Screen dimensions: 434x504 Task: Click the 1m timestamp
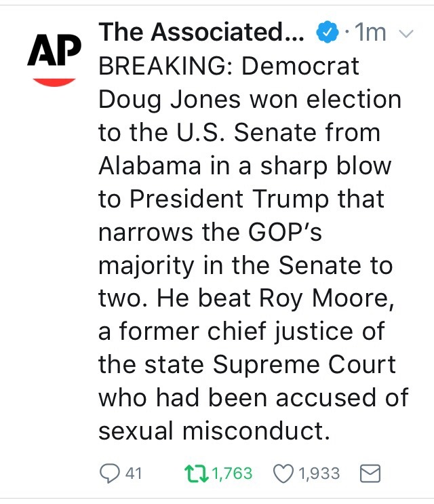tap(370, 33)
